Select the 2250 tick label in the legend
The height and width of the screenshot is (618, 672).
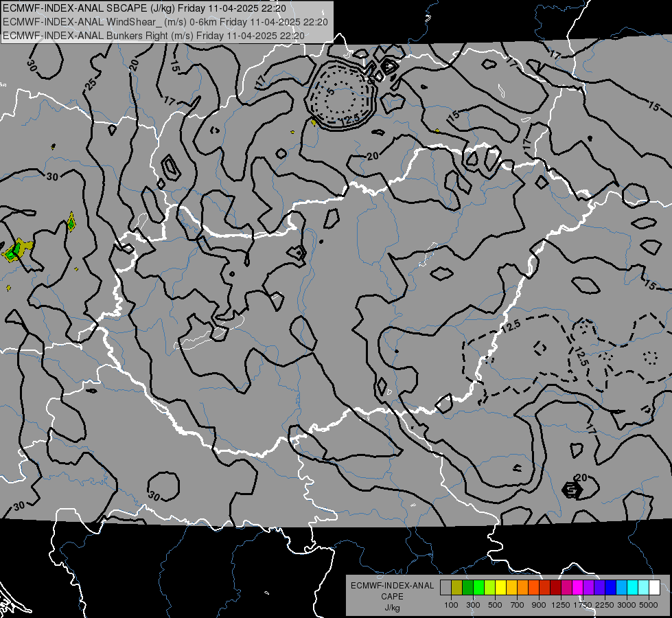pos(605,605)
